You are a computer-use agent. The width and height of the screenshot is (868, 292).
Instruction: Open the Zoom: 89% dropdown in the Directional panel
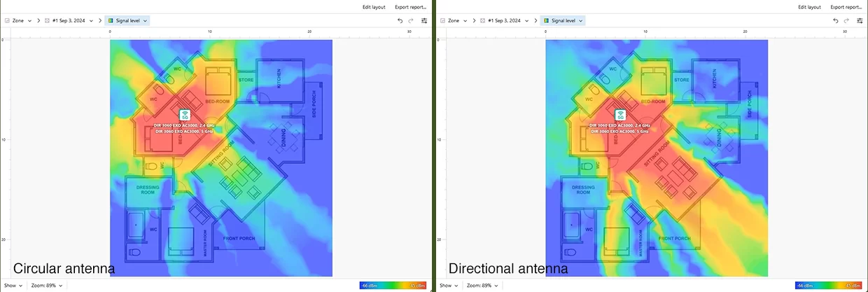(483, 286)
